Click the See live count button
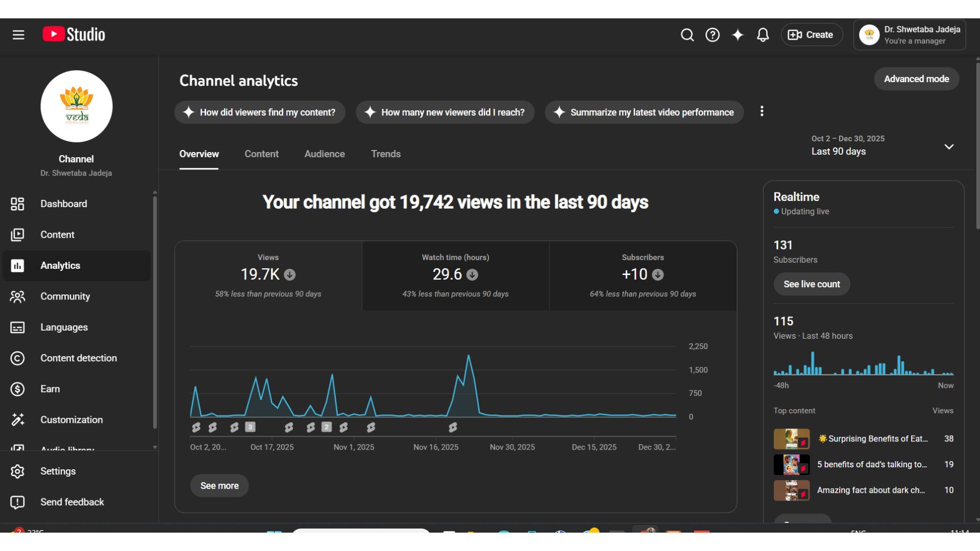Viewport: 980px width, 551px height. (x=812, y=284)
